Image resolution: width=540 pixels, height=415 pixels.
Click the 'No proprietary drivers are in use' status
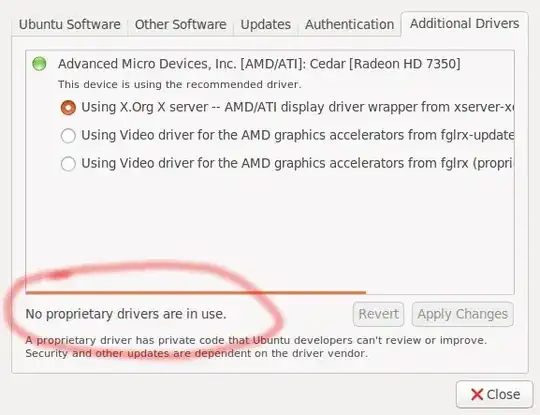[x=126, y=314]
